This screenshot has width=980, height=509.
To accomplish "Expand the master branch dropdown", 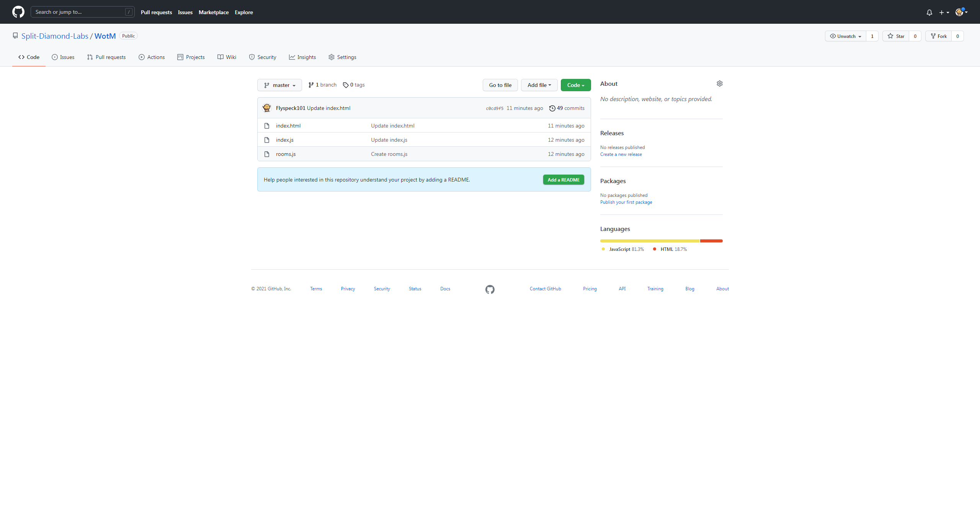I will (279, 85).
